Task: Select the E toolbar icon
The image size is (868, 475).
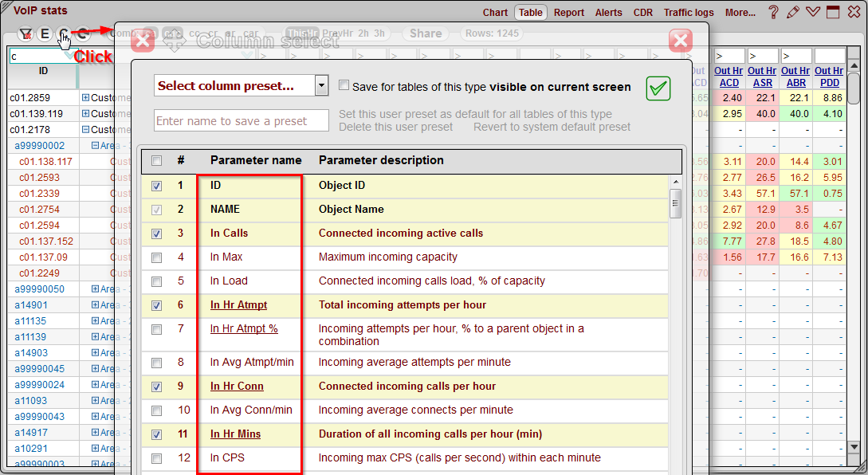Action: pyautogui.click(x=45, y=33)
